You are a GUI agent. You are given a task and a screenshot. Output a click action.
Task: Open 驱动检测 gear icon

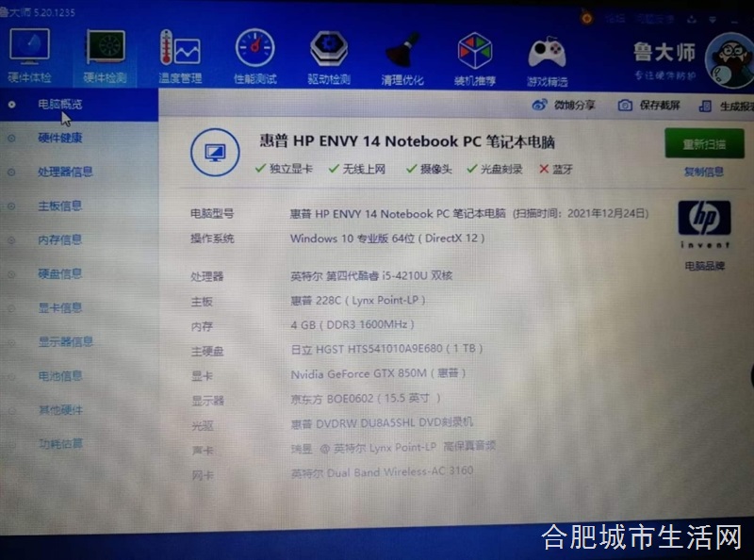click(x=329, y=49)
